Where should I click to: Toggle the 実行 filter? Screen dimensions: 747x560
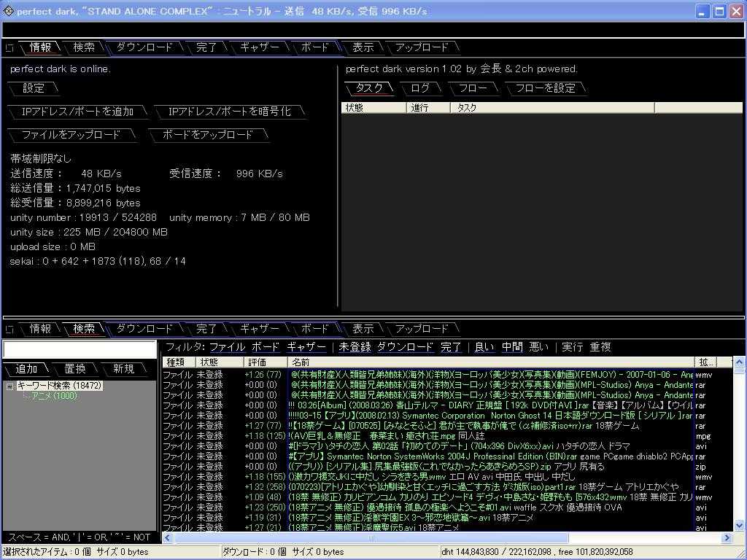pos(572,347)
